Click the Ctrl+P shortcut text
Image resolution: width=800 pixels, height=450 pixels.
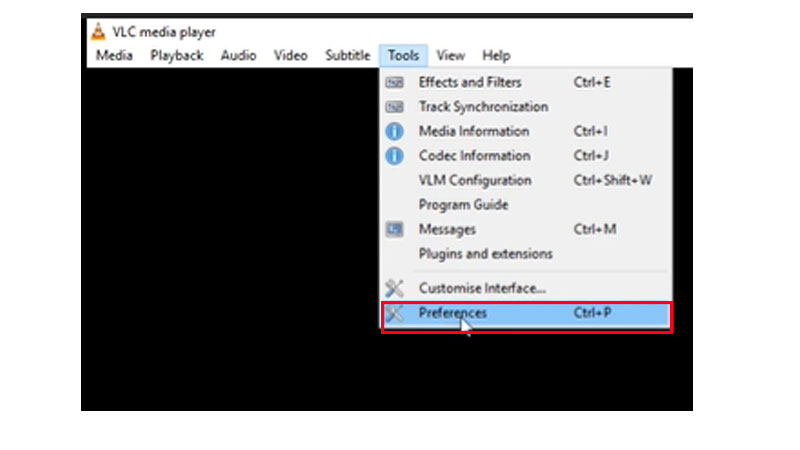click(592, 313)
